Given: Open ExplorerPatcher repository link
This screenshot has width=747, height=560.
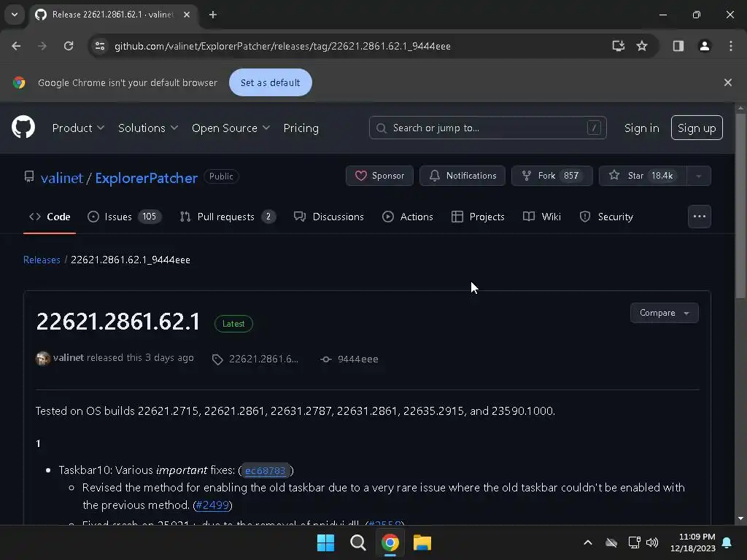Looking at the screenshot, I should [x=146, y=178].
